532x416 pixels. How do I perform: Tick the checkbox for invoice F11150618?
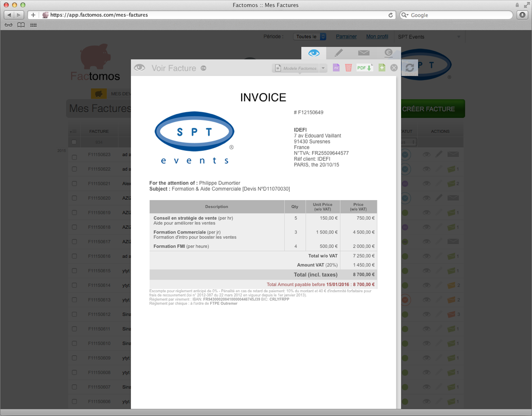pos(74,227)
